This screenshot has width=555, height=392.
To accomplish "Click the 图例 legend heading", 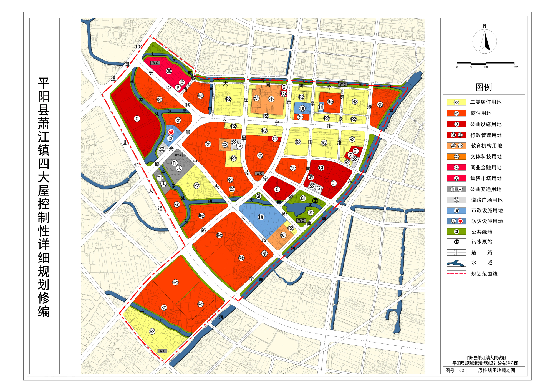I will click(484, 87).
